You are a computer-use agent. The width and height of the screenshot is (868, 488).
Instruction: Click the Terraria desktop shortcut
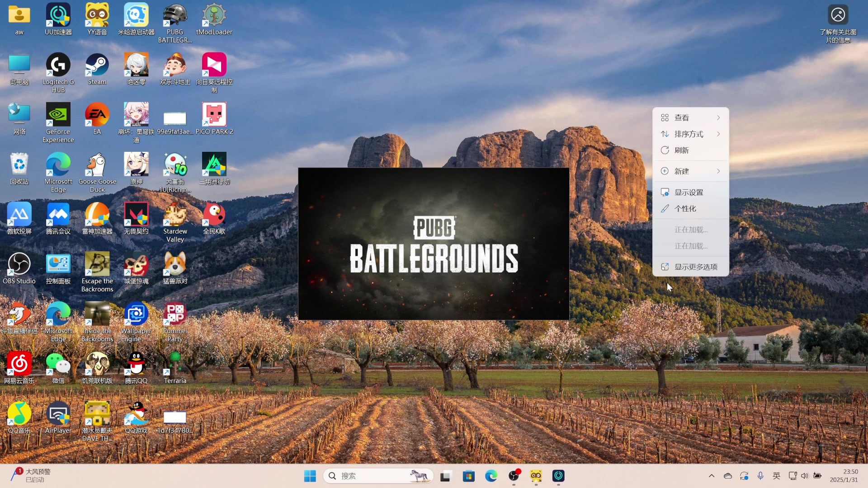tap(175, 365)
